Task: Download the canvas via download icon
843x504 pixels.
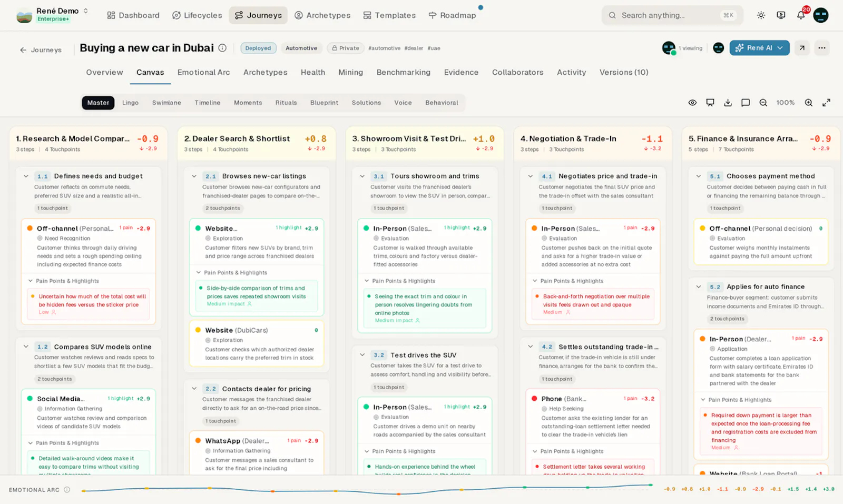Action: 728,103
